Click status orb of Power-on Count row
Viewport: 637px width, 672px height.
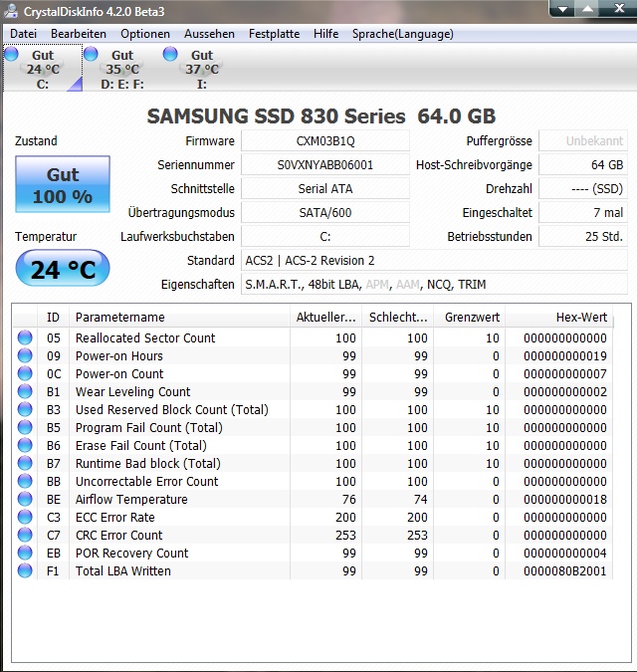click(25, 373)
